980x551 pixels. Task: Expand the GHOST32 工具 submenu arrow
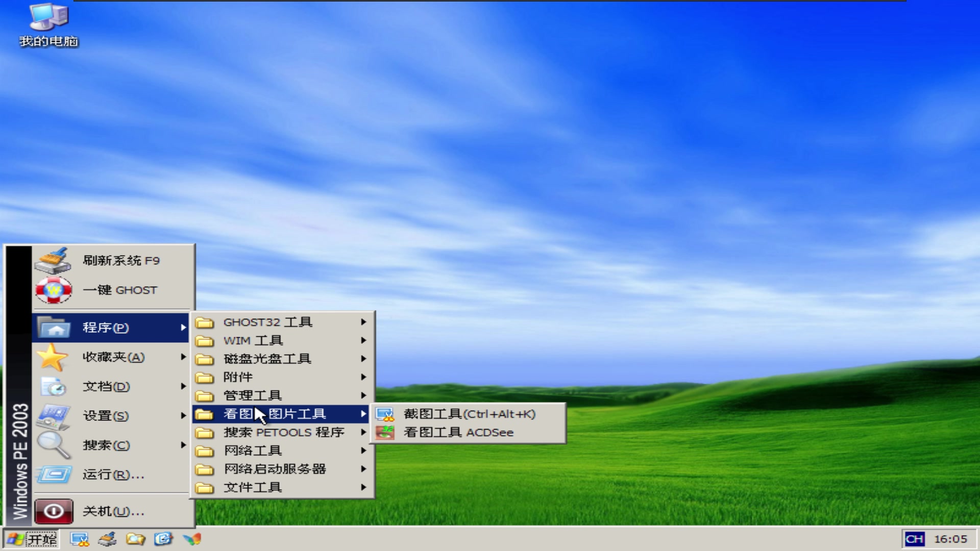point(363,322)
